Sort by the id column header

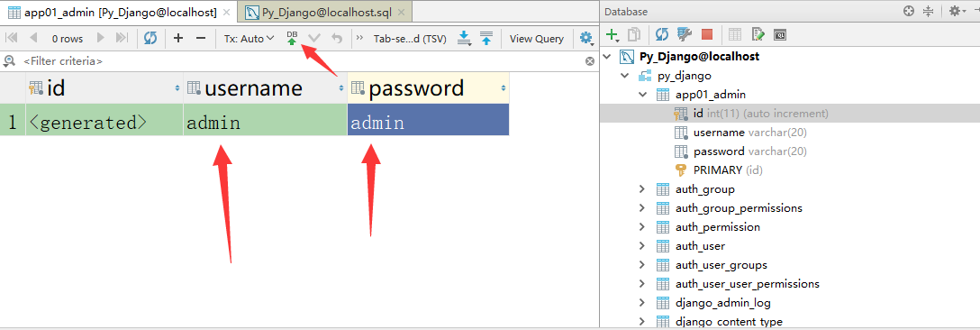pyautogui.click(x=104, y=88)
